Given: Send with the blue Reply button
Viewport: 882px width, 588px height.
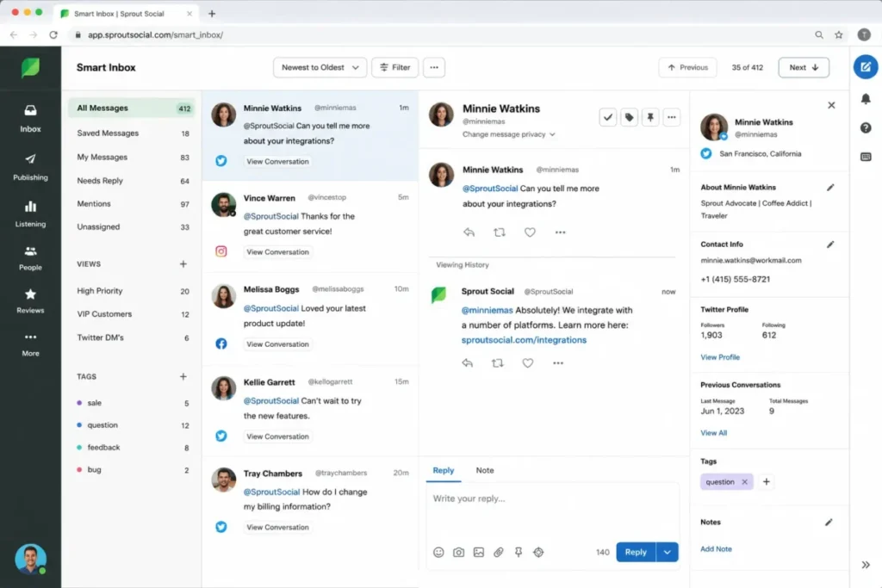Looking at the screenshot, I should point(636,552).
